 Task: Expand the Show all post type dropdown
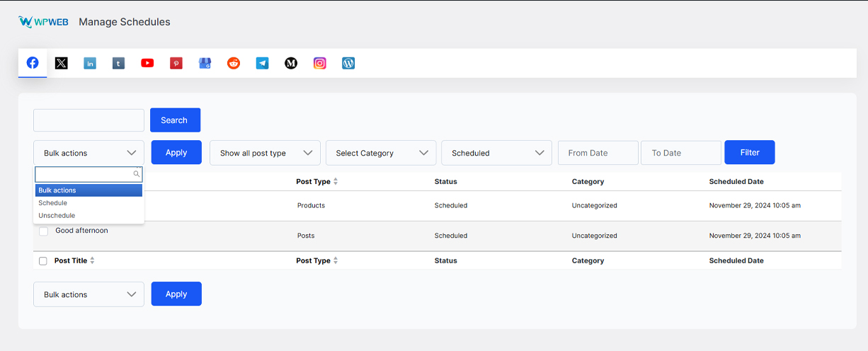click(265, 153)
